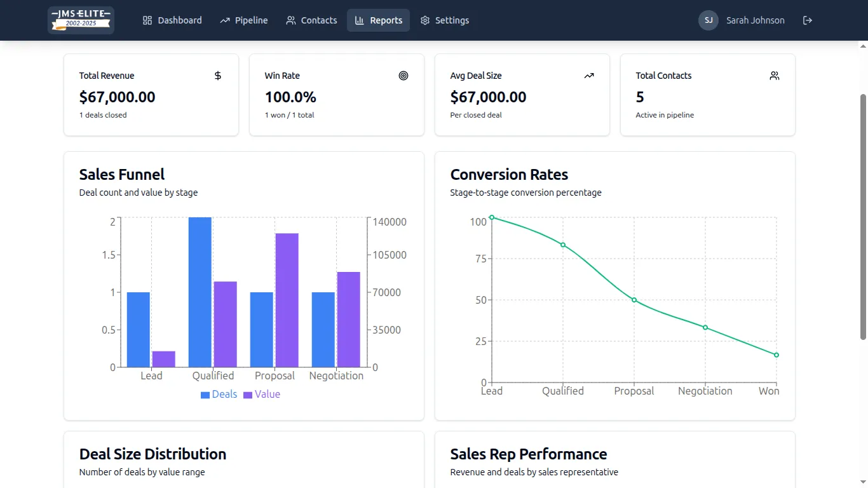868x488 pixels.
Task: Click the 'Active in pipeline' text
Action: [x=665, y=115]
